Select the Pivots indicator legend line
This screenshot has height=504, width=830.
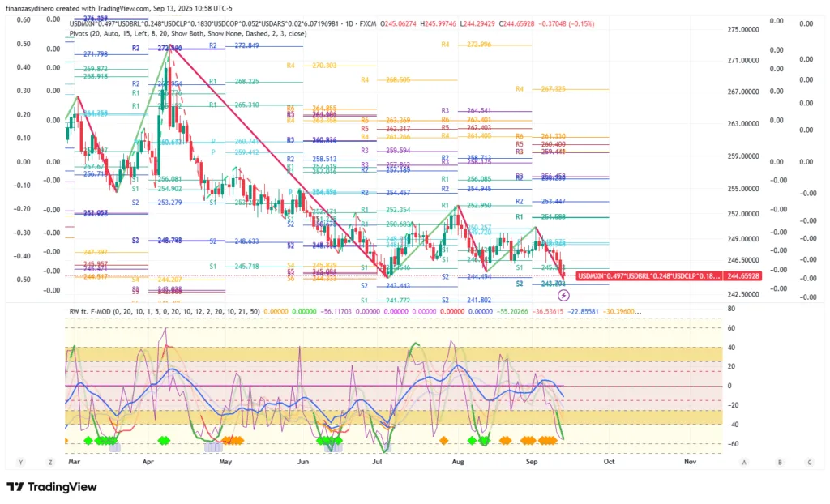[188, 33]
